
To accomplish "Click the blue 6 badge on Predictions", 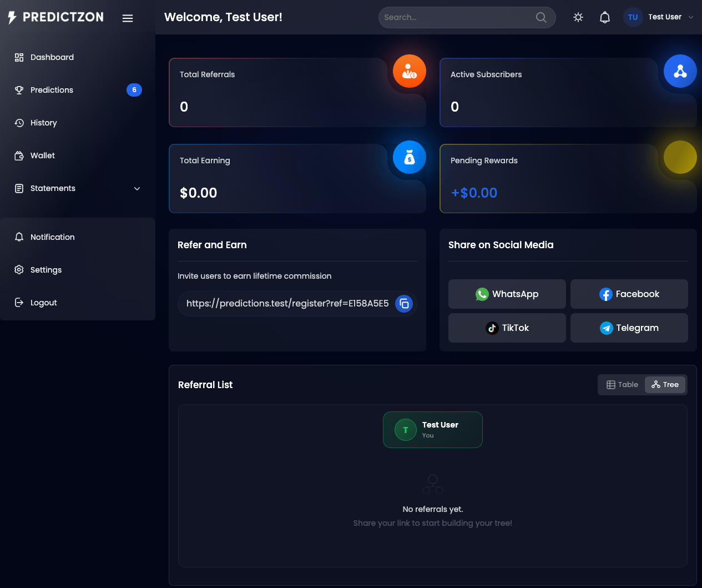I will tap(134, 90).
